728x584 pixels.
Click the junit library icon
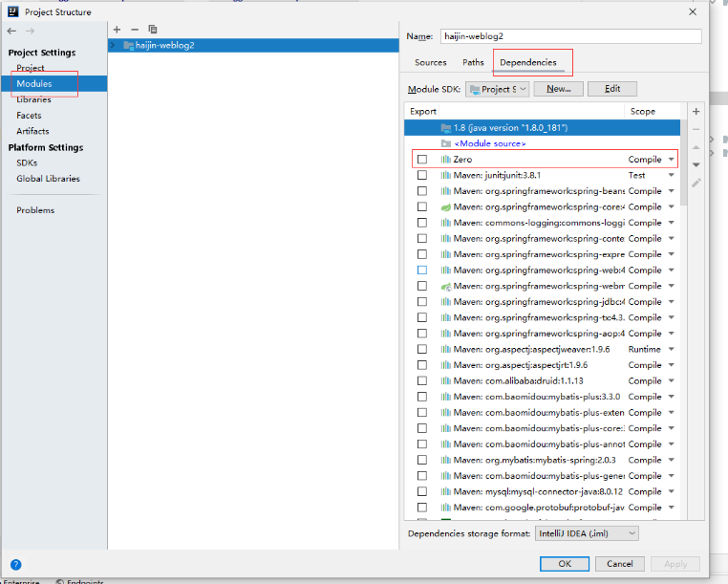[446, 175]
